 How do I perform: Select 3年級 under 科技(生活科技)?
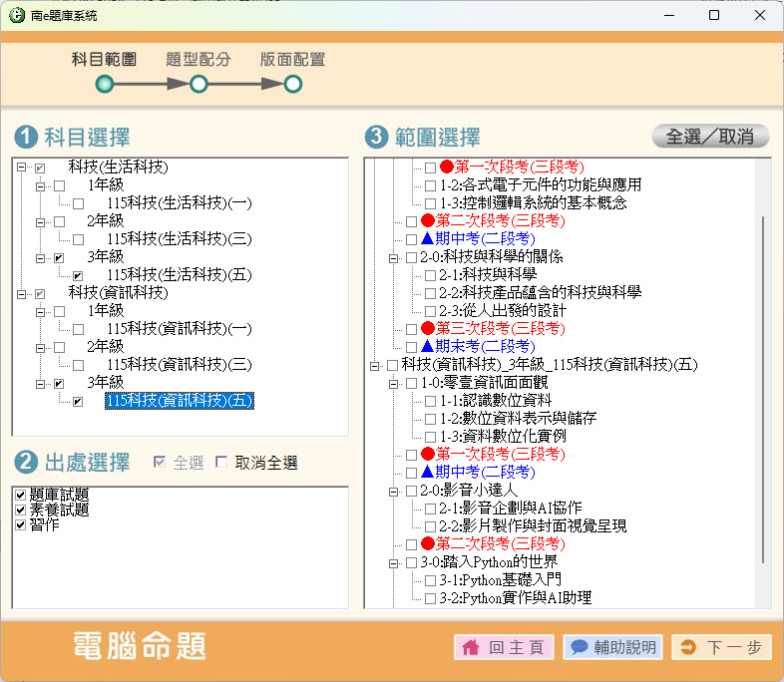click(x=106, y=257)
